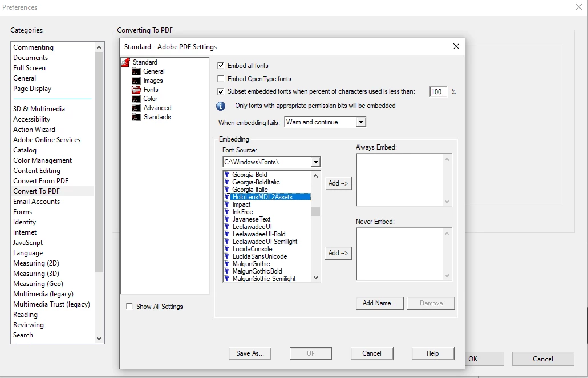Click the font icon next to LeelawadeeUI-Bold
The height and width of the screenshot is (378, 588).
coord(226,234)
